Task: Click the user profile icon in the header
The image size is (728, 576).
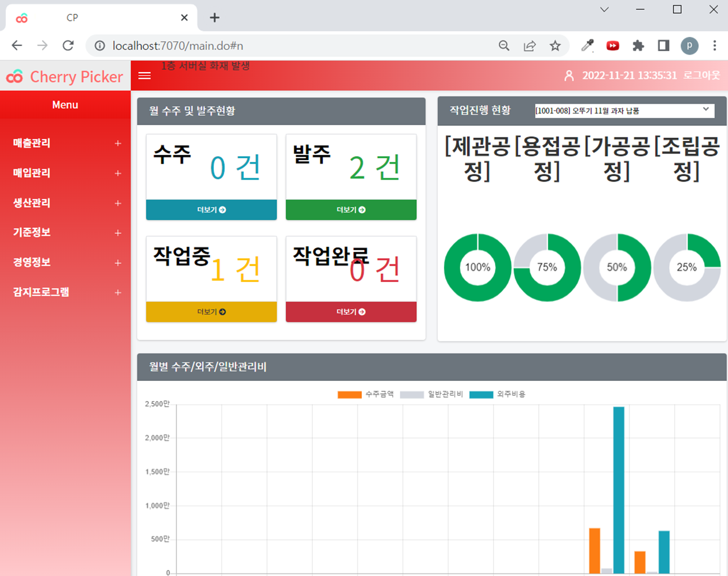Action: point(569,75)
